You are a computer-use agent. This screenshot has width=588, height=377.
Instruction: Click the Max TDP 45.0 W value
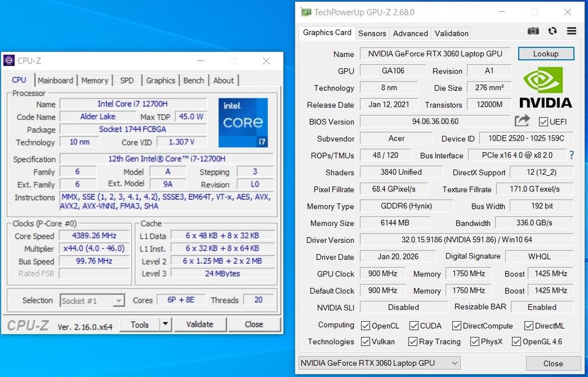point(191,116)
